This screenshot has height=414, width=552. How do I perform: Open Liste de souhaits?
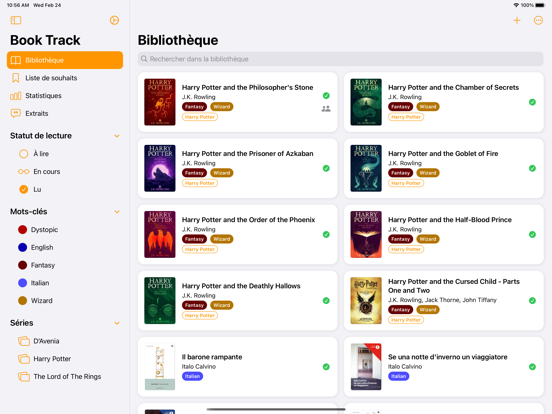coord(65,78)
